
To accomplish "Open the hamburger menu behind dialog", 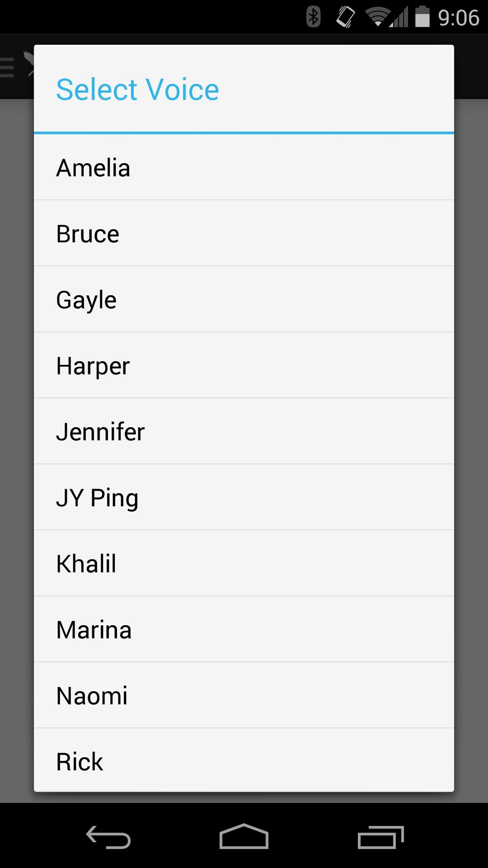I will [7, 67].
